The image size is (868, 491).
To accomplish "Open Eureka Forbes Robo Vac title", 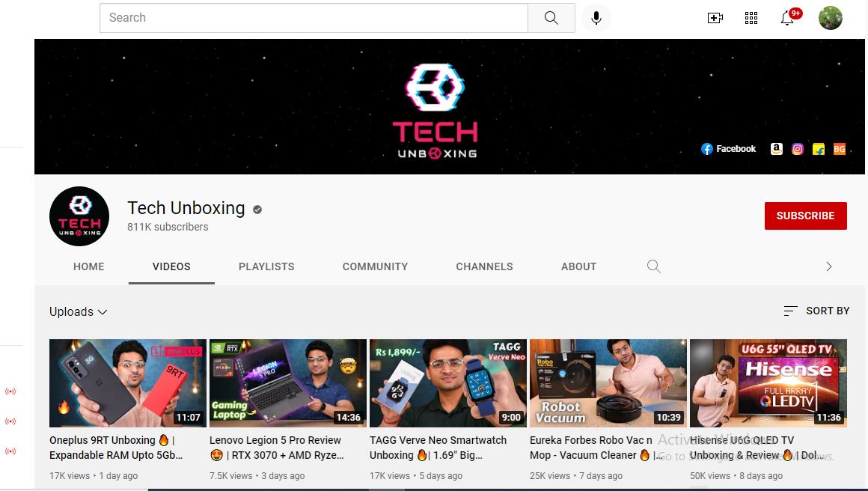I will 597,448.
